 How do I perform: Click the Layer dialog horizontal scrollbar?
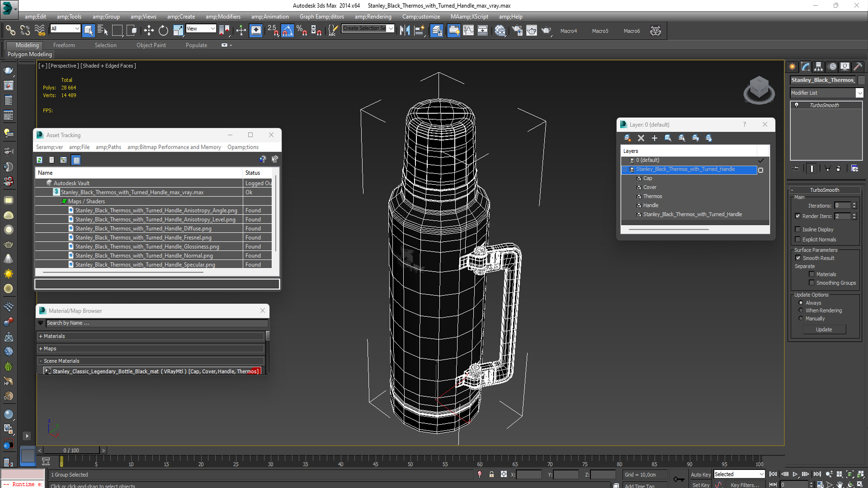pyautogui.click(x=669, y=230)
